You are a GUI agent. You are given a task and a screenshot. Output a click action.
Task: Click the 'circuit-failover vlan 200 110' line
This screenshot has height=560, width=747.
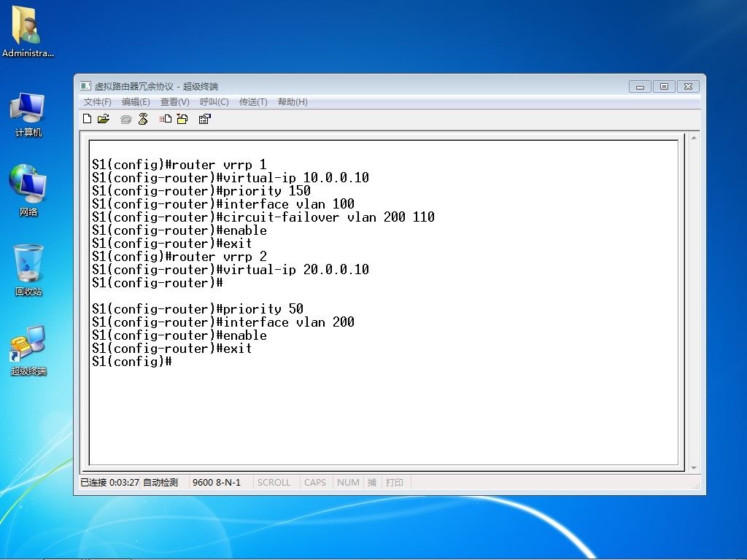click(x=263, y=217)
